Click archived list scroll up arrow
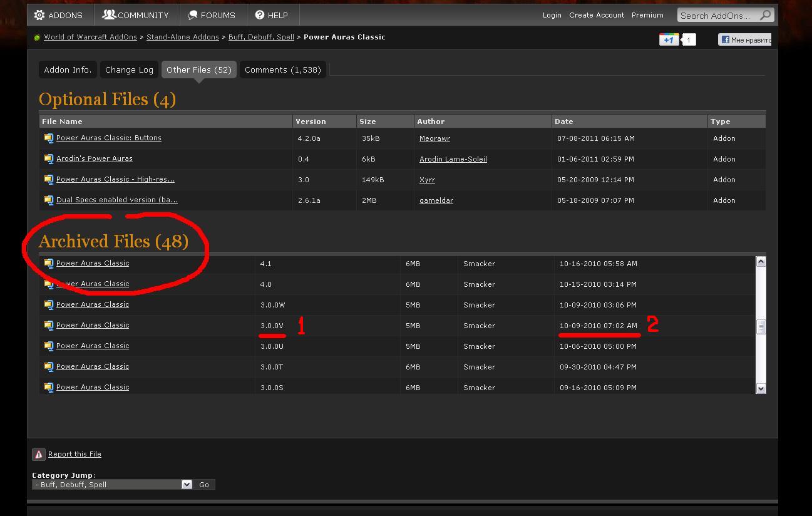The height and width of the screenshot is (516, 812). click(x=761, y=262)
